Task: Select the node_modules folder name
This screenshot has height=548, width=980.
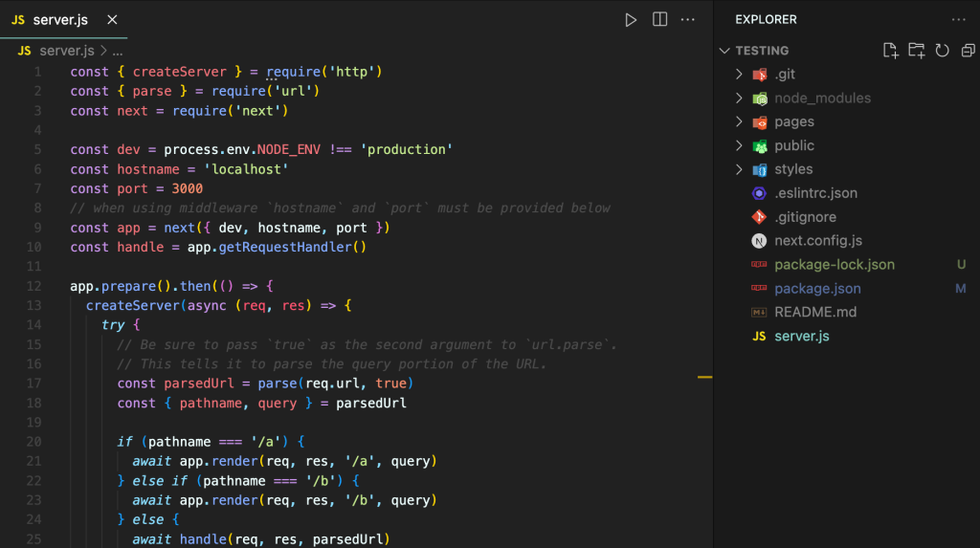Action: tap(822, 99)
